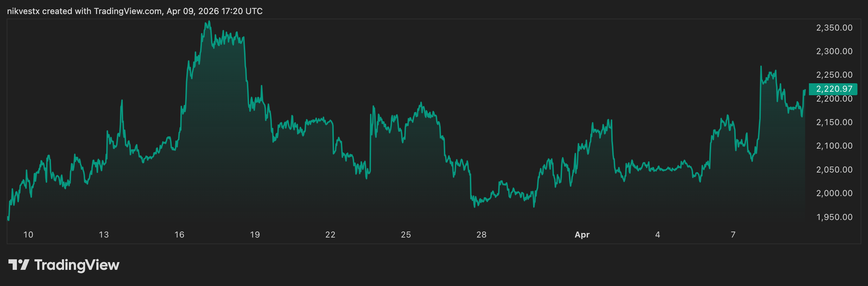This screenshot has width=868, height=286.
Task: Select the 1,950.00 price axis label
Action: click(834, 217)
